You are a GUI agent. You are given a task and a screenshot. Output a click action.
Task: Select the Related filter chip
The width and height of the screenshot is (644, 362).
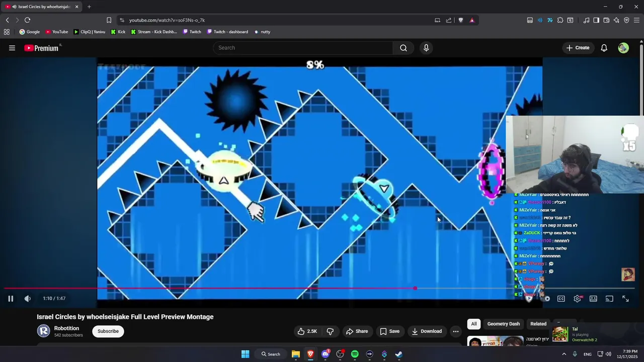(x=538, y=324)
